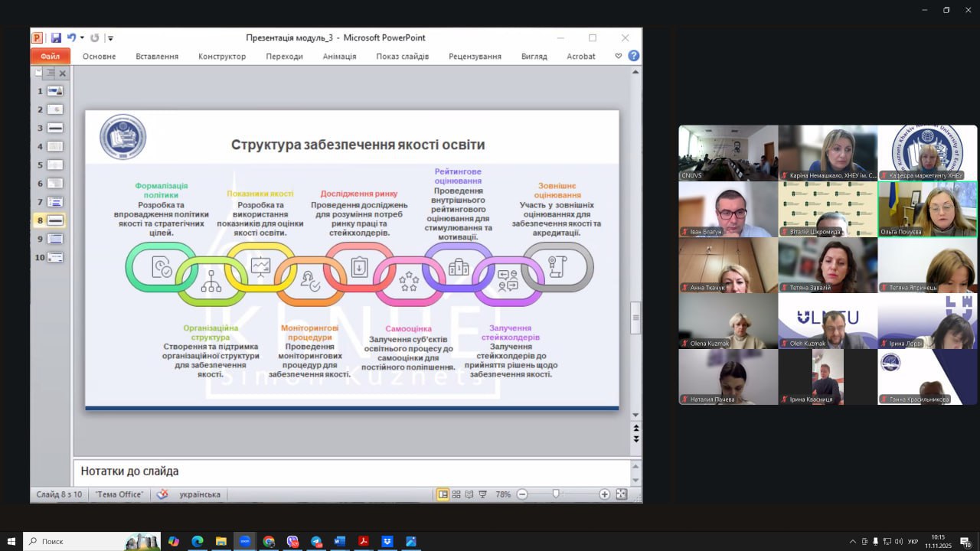Switch to Outline tab in slide pane

click(50, 73)
